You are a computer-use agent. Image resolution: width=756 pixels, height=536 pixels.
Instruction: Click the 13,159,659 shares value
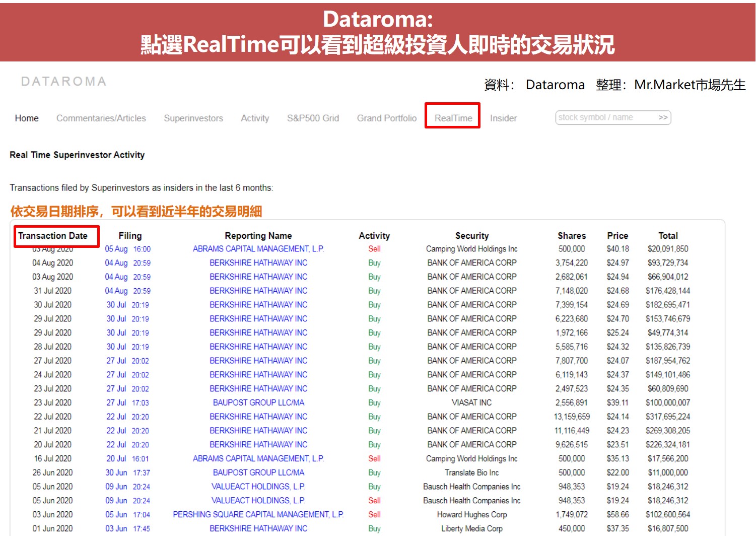(572, 417)
